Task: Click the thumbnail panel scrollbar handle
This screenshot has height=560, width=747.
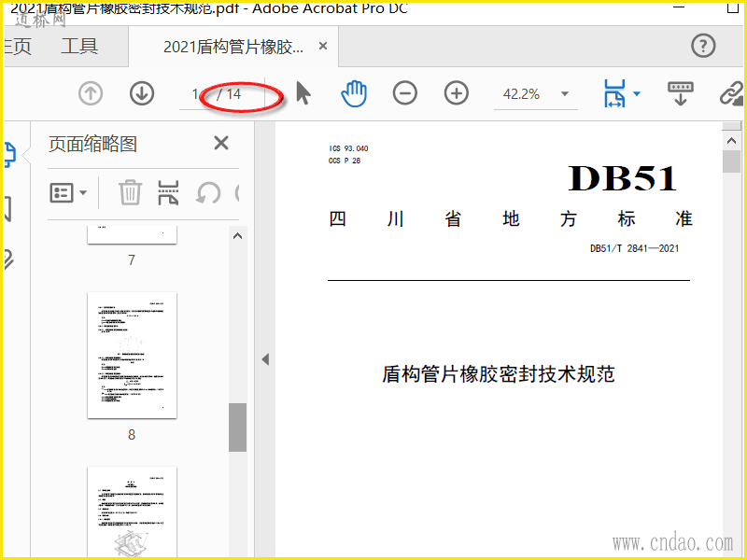Action: [237, 427]
